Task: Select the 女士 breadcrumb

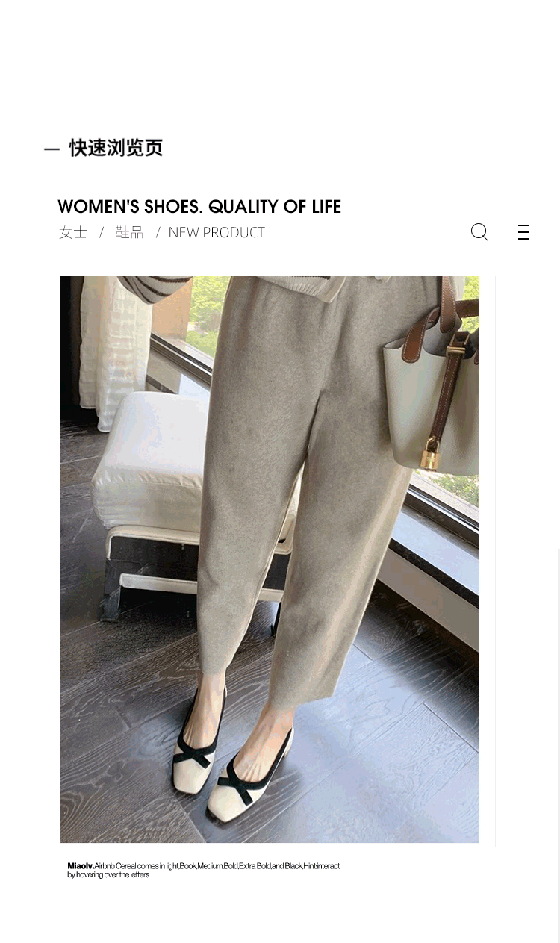Action: click(73, 232)
